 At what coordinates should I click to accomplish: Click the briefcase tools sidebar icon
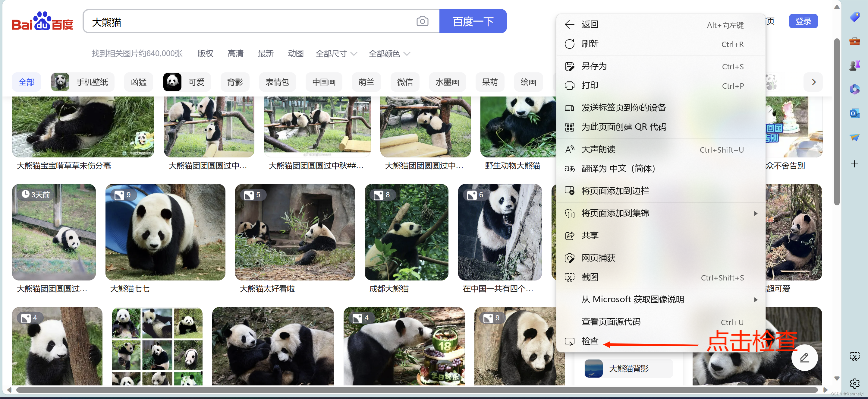point(854,41)
